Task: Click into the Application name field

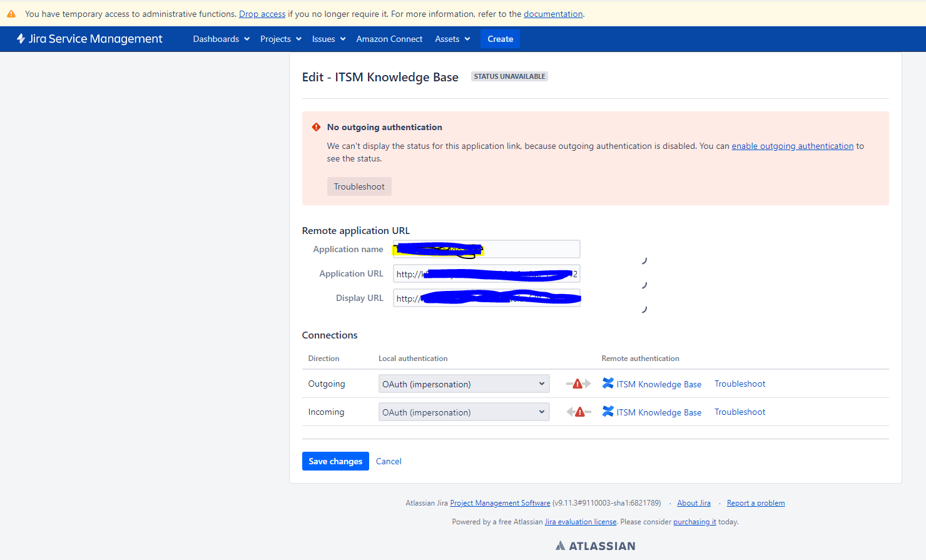Action: pos(486,249)
